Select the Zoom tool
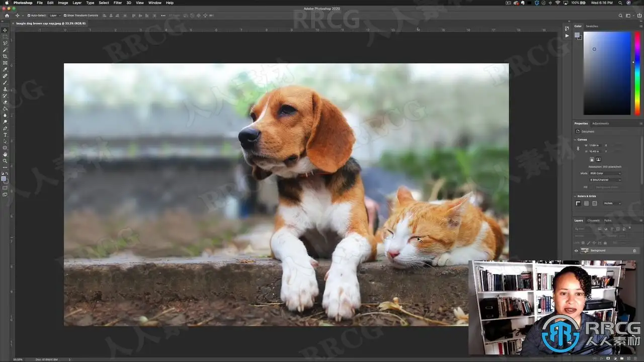This screenshot has height=362, width=644. pyautogui.click(x=5, y=161)
